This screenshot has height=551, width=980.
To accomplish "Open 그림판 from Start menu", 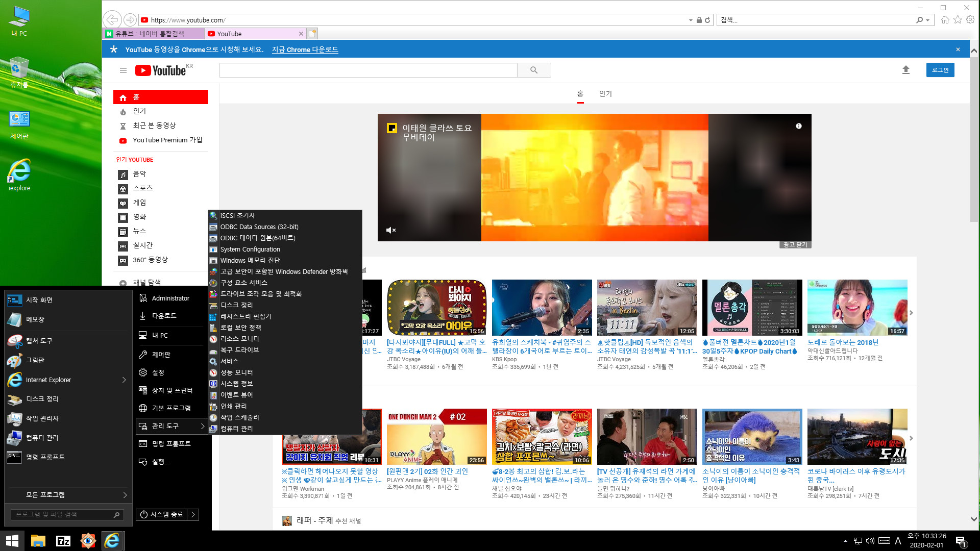I will click(x=68, y=360).
